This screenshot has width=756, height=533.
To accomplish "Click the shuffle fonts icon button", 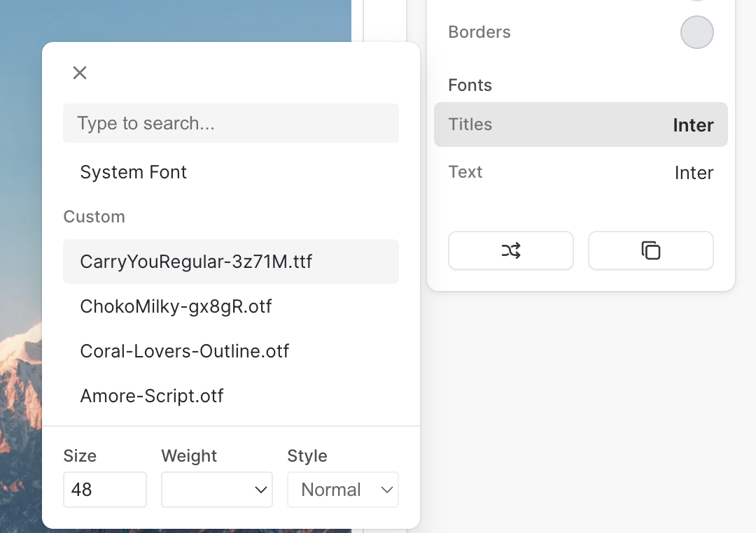I will (x=511, y=250).
